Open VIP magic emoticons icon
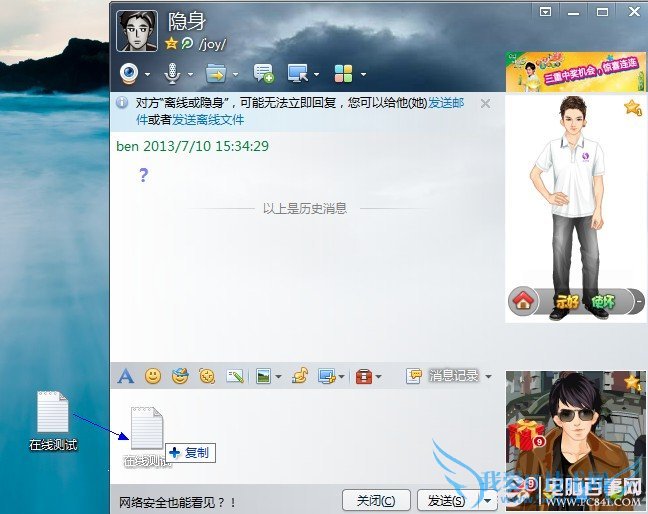The image size is (648, 514). [180, 376]
